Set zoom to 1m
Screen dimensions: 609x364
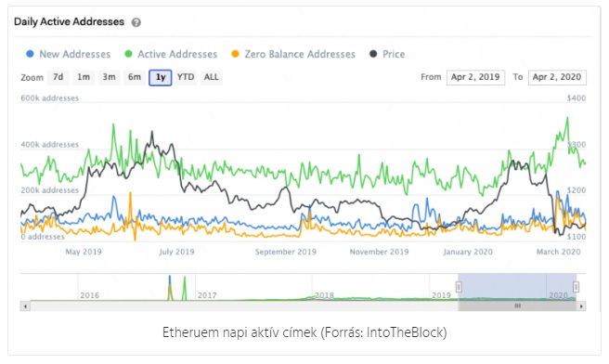click(x=84, y=77)
